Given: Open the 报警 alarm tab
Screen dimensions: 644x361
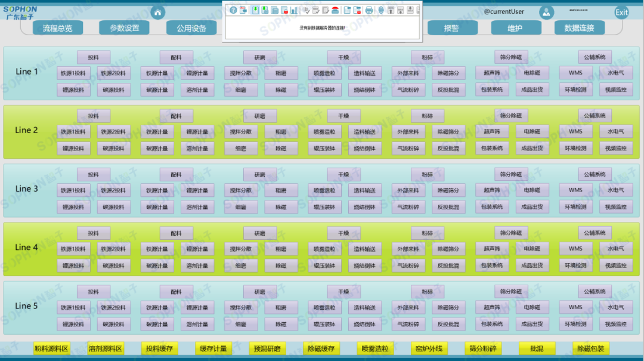Looking at the screenshot, I should 451,28.
